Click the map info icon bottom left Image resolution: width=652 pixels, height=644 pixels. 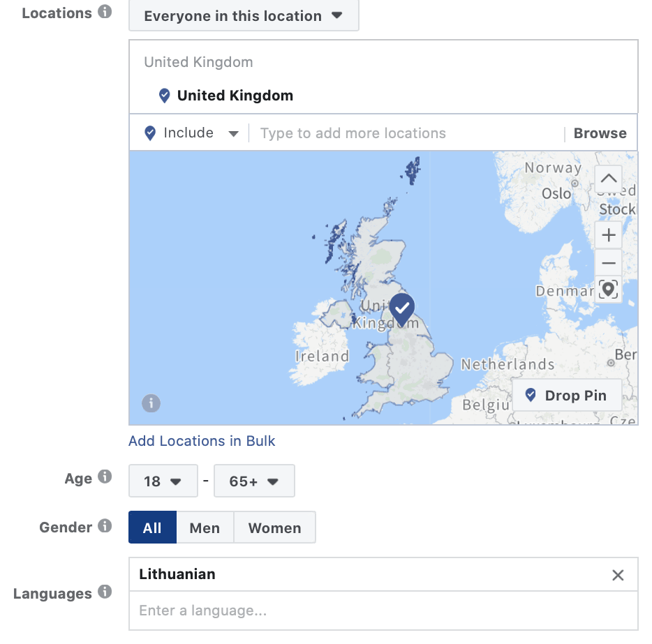pyautogui.click(x=151, y=403)
